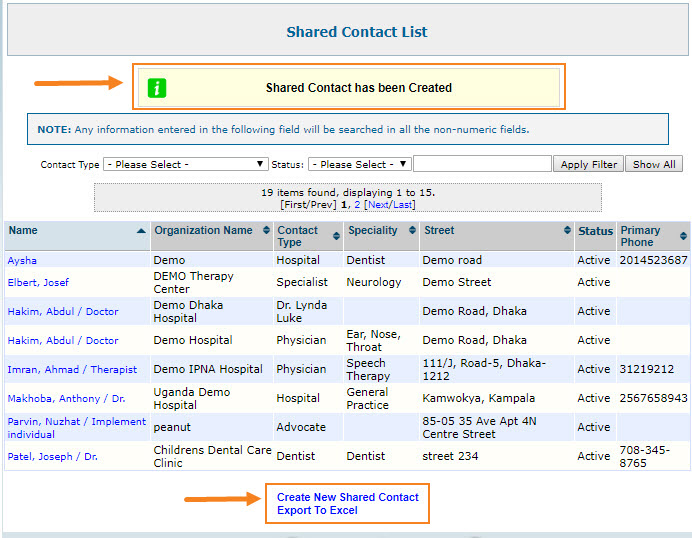Screen dimensions: 692x538
Task: Click the filter search text field
Action: [482, 164]
